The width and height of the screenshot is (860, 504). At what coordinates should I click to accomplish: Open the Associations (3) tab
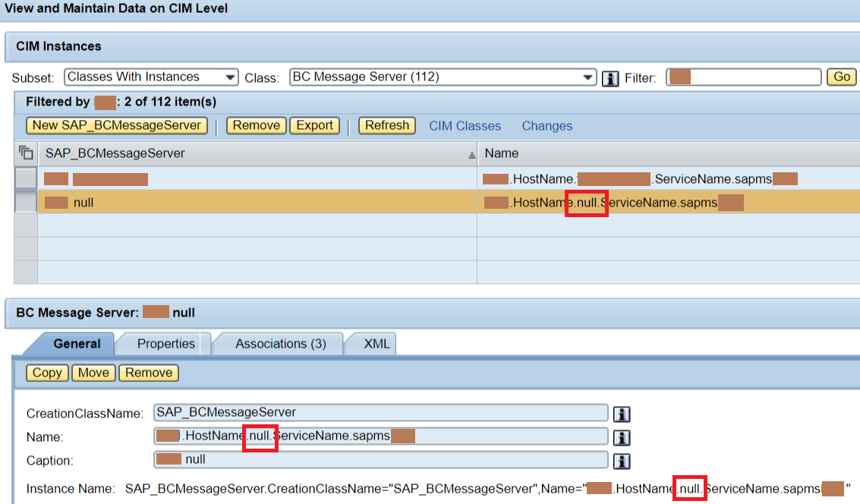(280, 344)
